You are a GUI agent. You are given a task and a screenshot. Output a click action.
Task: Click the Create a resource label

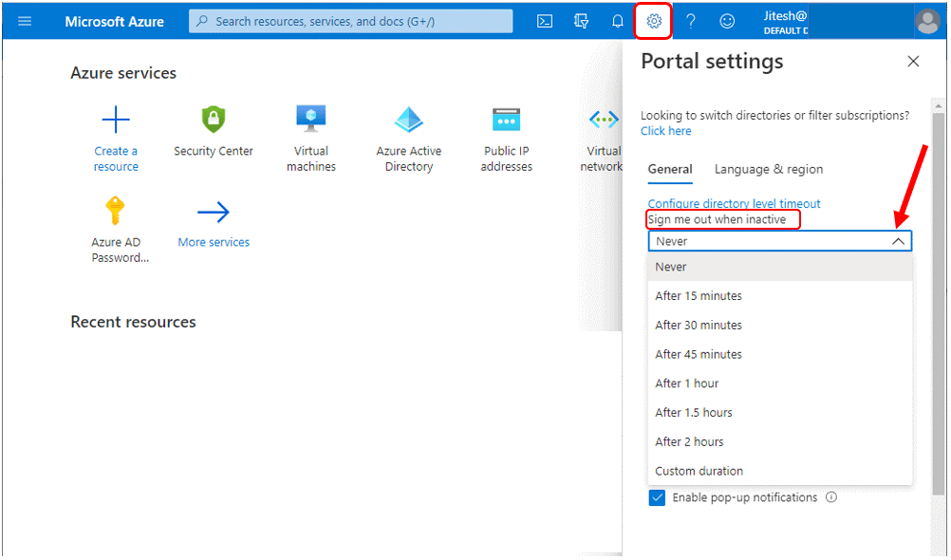(116, 159)
